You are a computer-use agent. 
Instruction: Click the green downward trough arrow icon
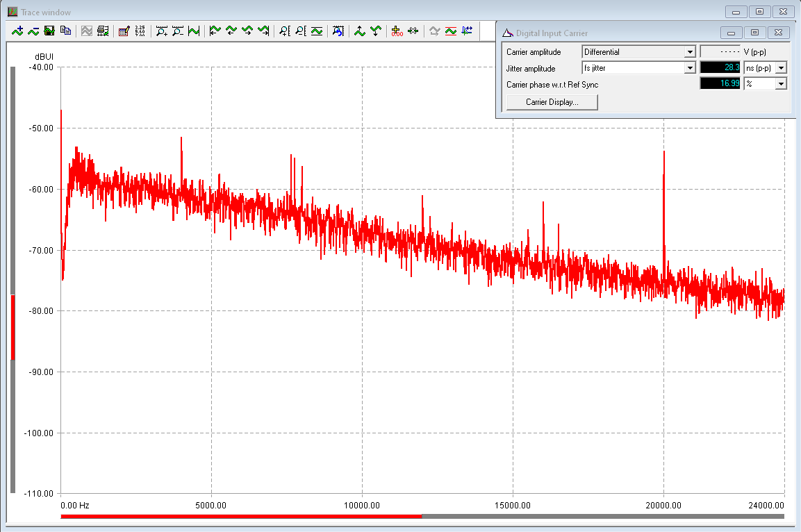click(376, 31)
